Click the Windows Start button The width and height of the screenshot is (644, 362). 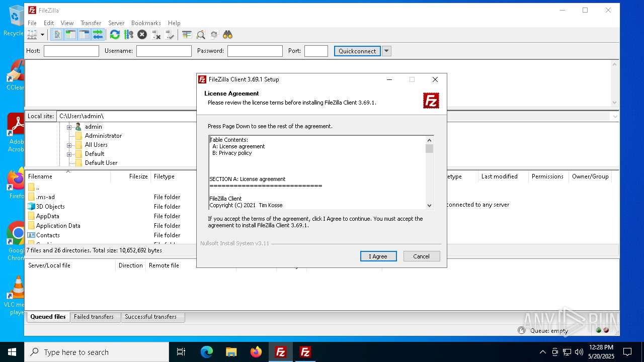(12, 352)
